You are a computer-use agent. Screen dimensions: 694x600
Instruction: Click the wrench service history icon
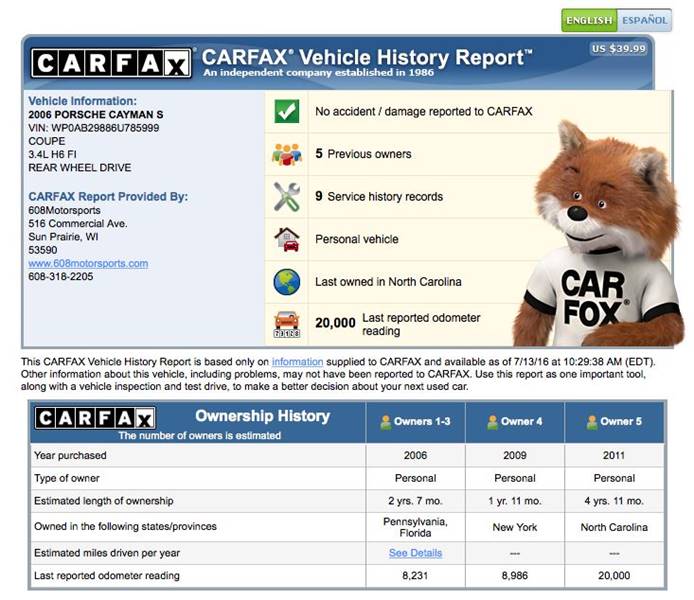coord(286,196)
